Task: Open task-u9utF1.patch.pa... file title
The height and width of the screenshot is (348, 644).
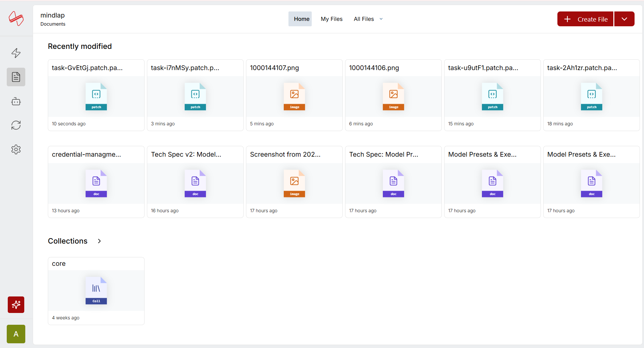Action: pyautogui.click(x=483, y=68)
